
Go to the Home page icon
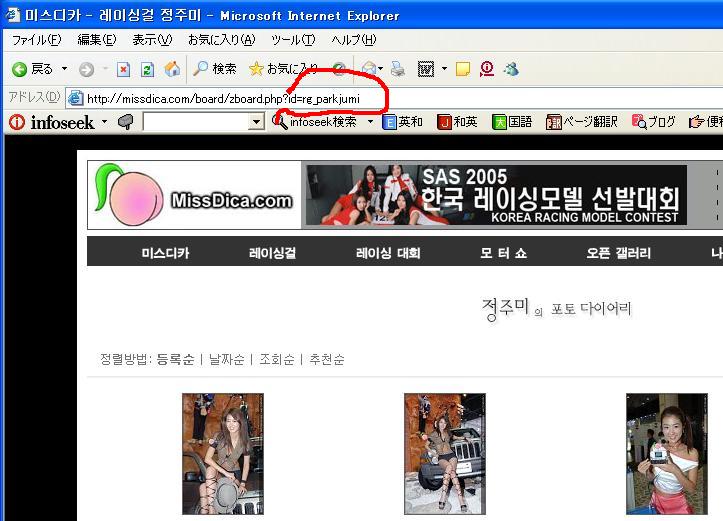point(171,69)
